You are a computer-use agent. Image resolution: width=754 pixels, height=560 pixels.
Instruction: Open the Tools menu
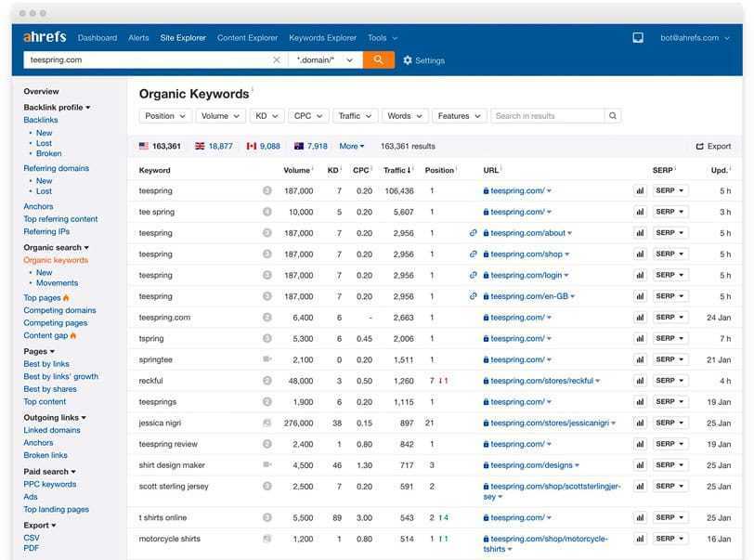coord(383,37)
